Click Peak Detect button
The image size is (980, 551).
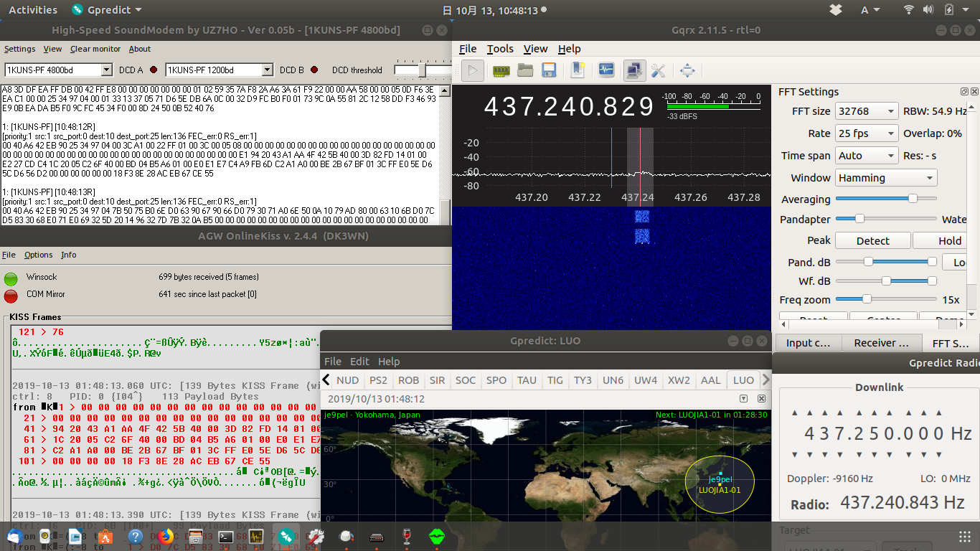point(872,241)
